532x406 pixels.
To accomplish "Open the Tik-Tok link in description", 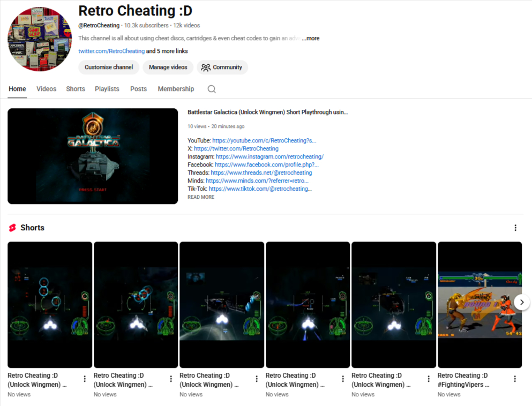I will pos(260,189).
